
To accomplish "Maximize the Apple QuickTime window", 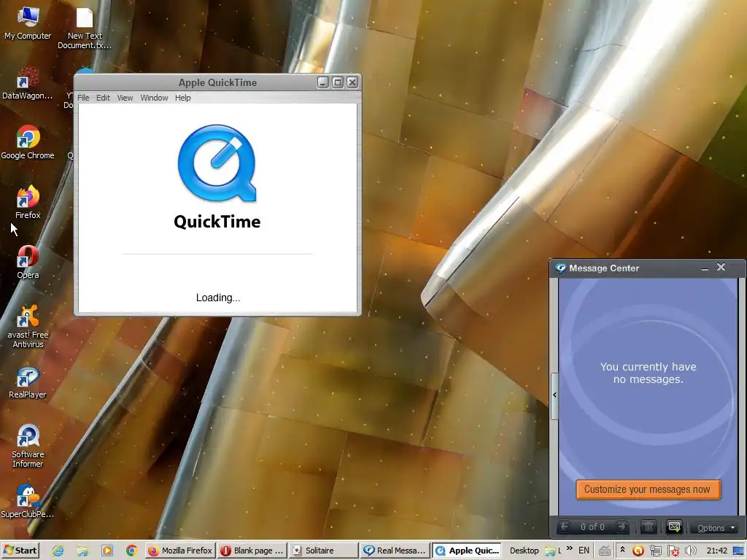I will [338, 82].
